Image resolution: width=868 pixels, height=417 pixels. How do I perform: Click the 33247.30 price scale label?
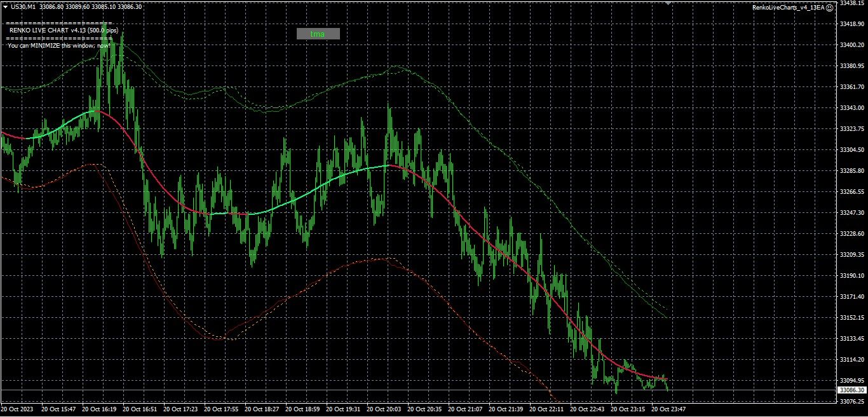pos(851,213)
